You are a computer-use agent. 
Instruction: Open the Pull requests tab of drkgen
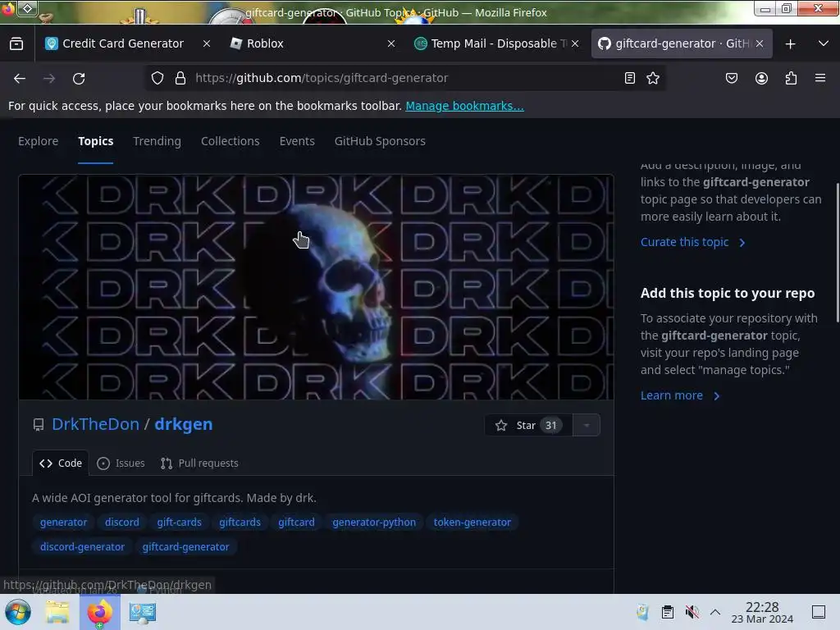coord(199,463)
